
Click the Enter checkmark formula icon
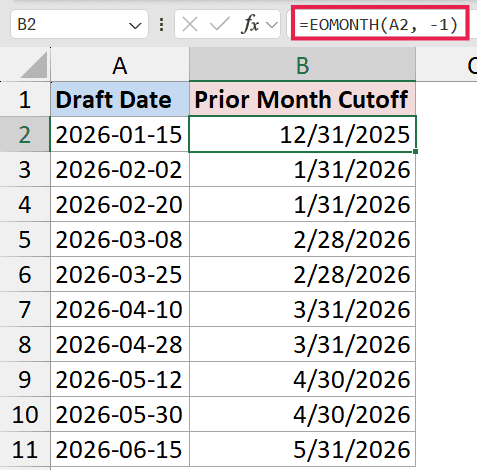pyautogui.click(x=220, y=24)
